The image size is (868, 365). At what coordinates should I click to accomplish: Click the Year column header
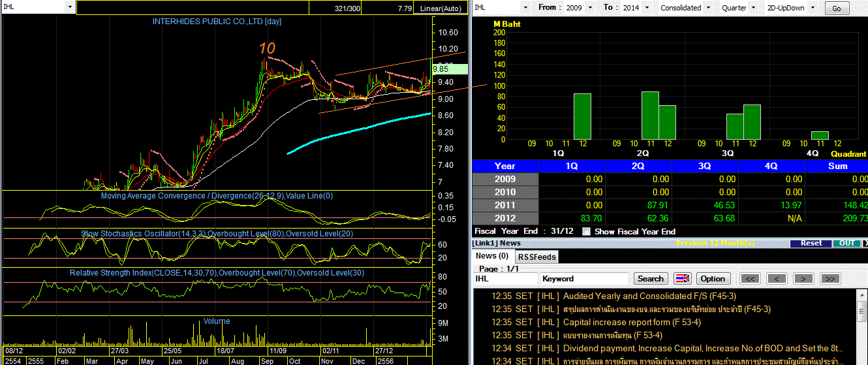pos(505,166)
